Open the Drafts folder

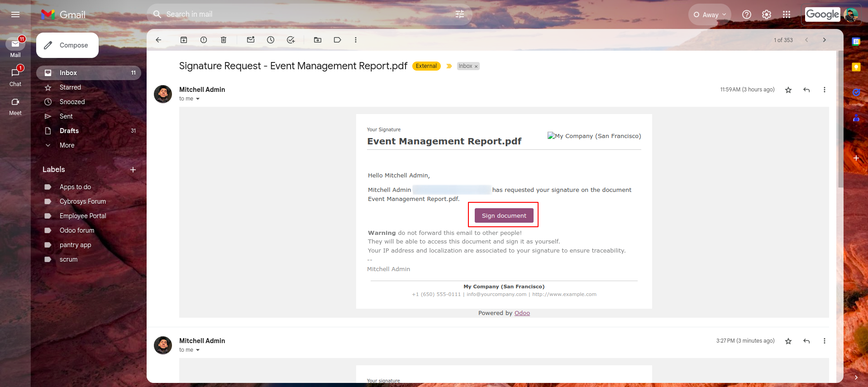(x=89, y=131)
